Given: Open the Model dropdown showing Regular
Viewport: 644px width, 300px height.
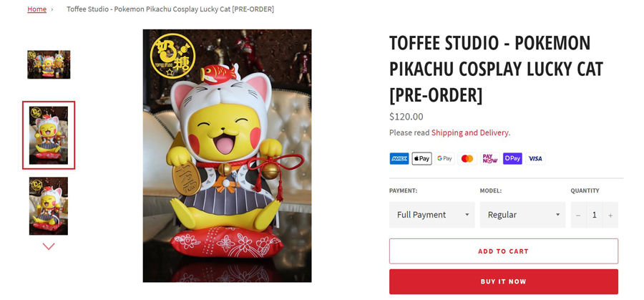Looking at the screenshot, I should pyautogui.click(x=522, y=215).
